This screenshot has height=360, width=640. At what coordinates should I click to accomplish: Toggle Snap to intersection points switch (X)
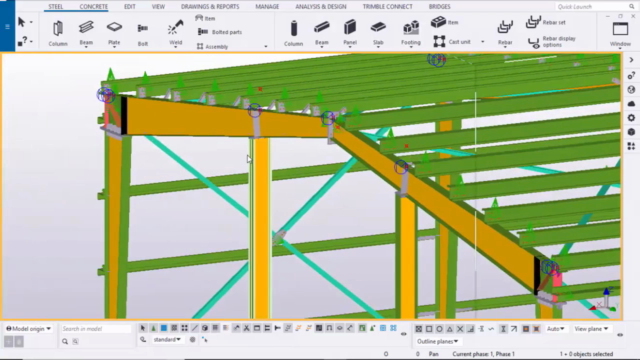[460, 329]
